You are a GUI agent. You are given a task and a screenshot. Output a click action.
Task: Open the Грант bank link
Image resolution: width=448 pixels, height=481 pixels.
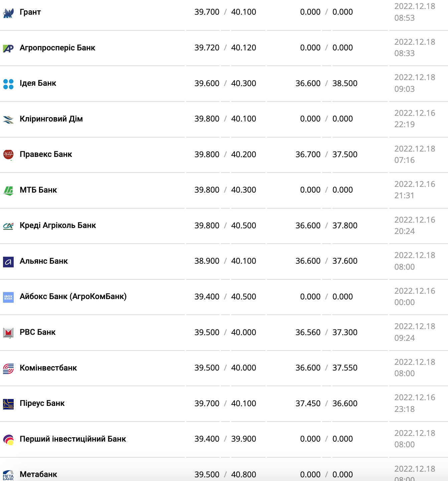30,12
